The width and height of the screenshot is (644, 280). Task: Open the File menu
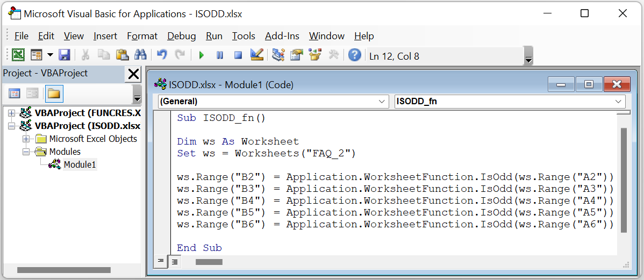(x=21, y=36)
